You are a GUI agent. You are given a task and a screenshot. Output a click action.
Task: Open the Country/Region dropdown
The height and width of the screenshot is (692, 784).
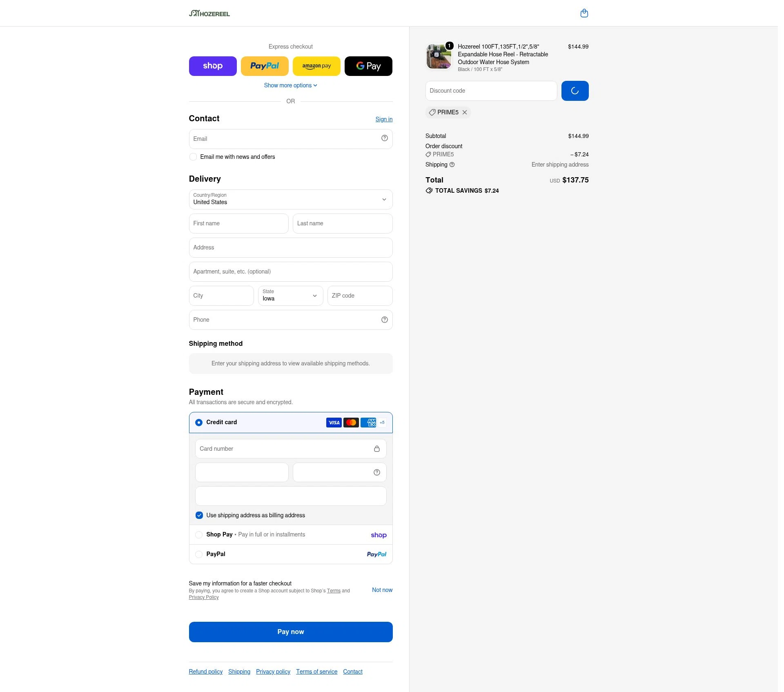[x=291, y=200]
